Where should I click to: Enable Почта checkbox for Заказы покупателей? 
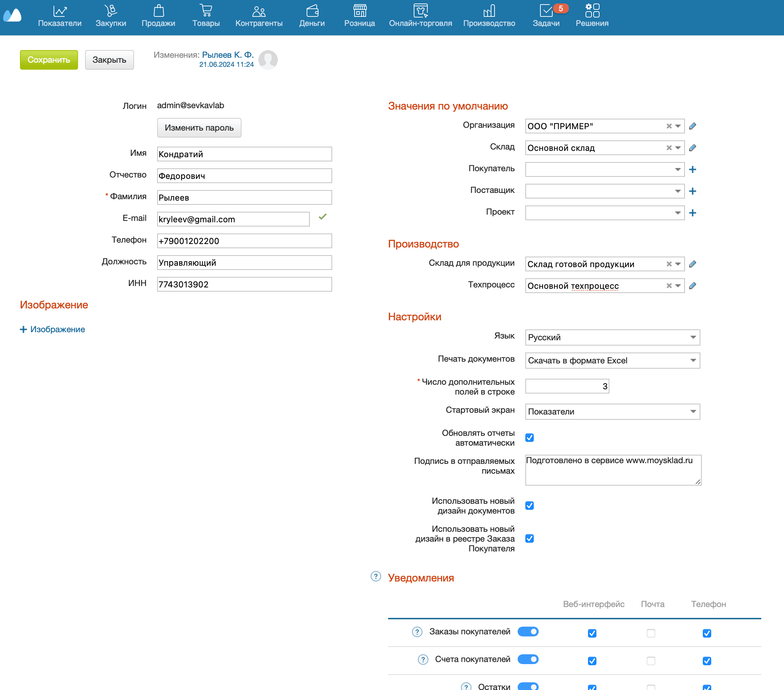tap(651, 633)
